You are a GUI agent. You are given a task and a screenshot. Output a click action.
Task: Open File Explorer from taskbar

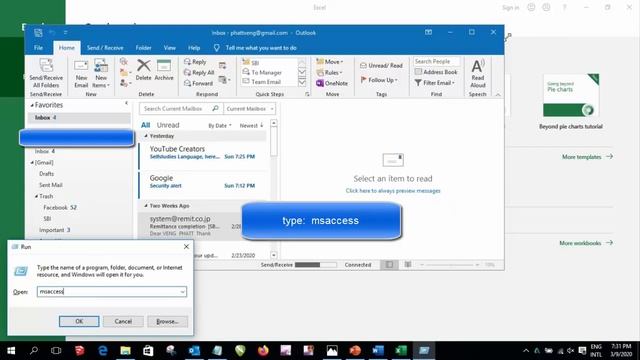click(125, 351)
